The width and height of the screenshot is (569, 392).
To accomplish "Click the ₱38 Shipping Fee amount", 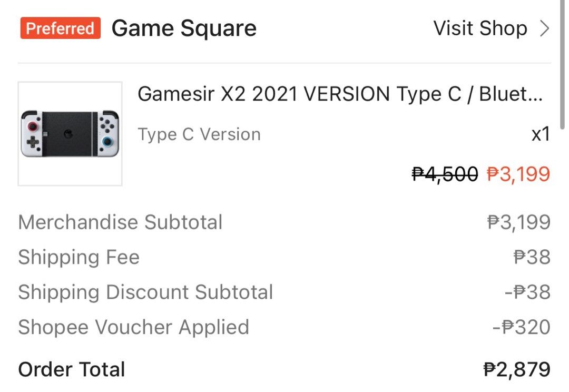I will coord(532,257).
